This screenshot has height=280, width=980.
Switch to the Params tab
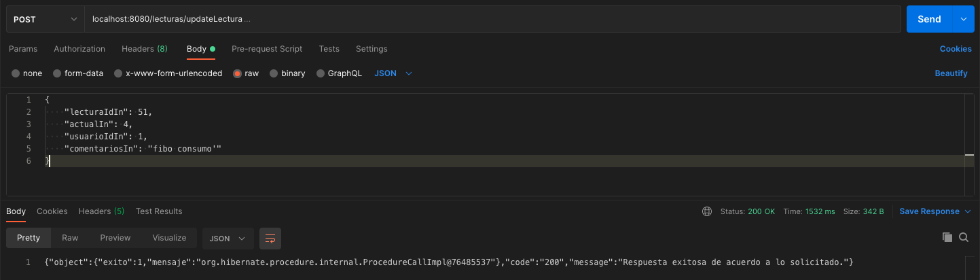coord(23,49)
